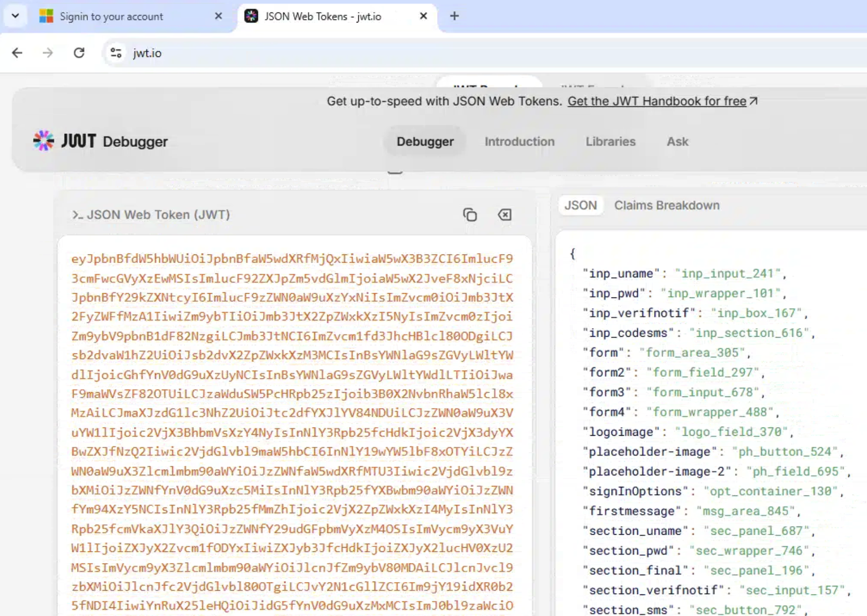View site information for jwt.io
This screenshot has width=867, height=616.
click(116, 53)
